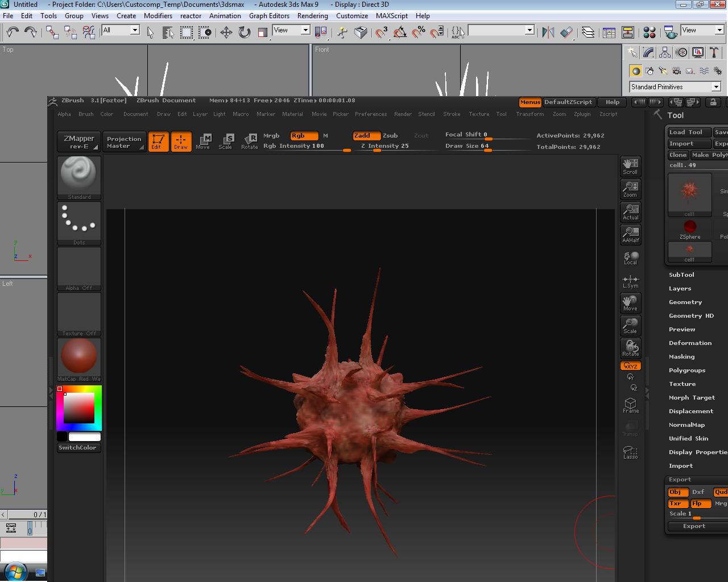
Task: Open reference coordinate system View dropdown
Action: click(291, 30)
